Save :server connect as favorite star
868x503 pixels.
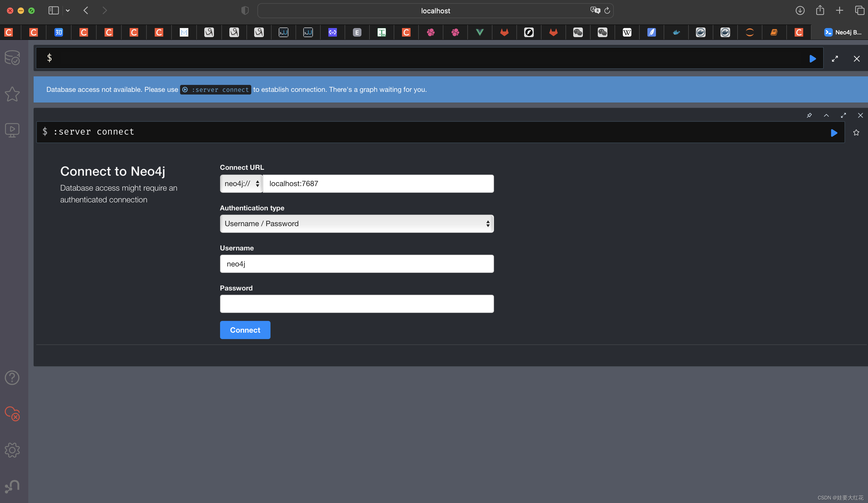pos(856,132)
